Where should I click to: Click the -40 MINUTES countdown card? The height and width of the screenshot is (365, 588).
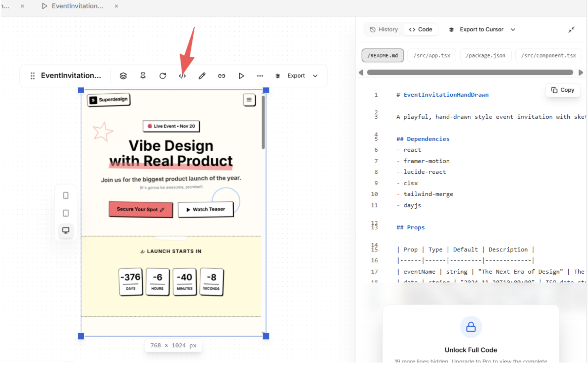point(185,282)
